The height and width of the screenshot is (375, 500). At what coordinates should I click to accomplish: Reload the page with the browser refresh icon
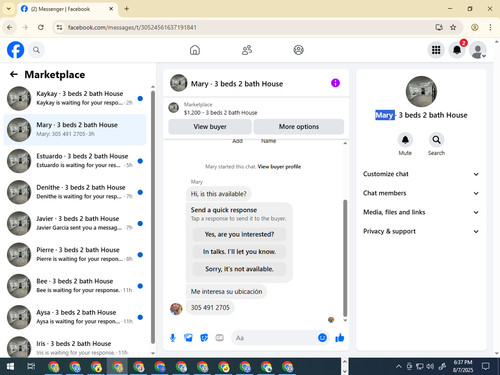pyautogui.click(x=41, y=27)
